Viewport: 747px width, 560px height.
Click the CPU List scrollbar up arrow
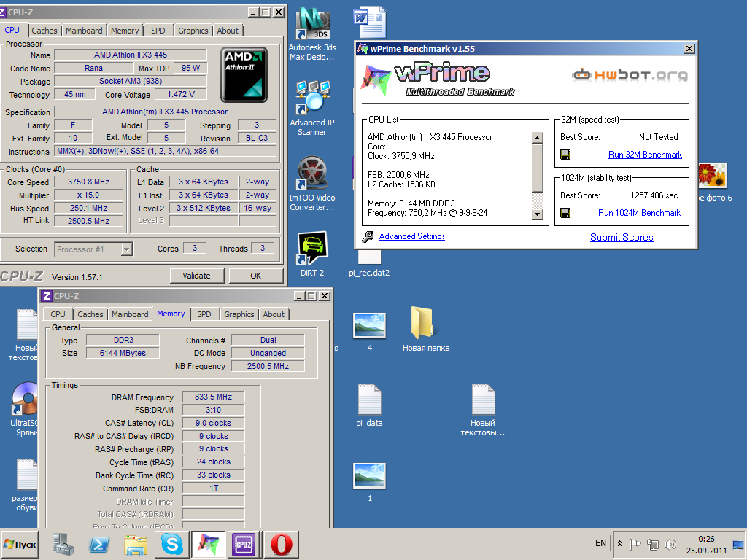point(538,138)
